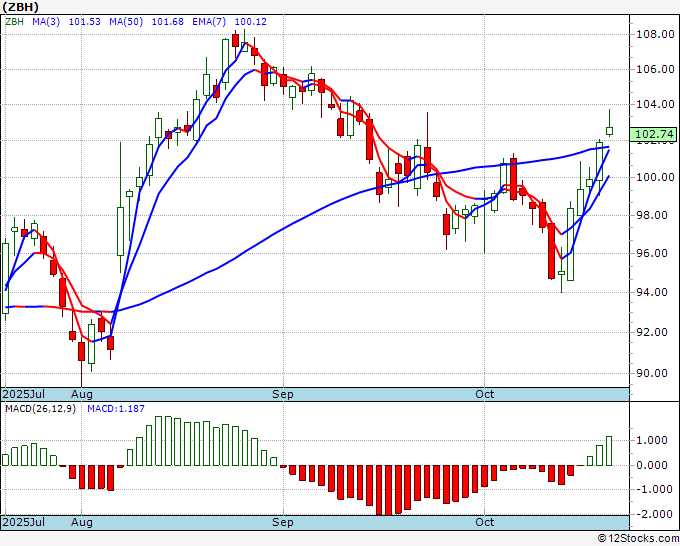Select the Oct marker on price timeline

coord(484,394)
